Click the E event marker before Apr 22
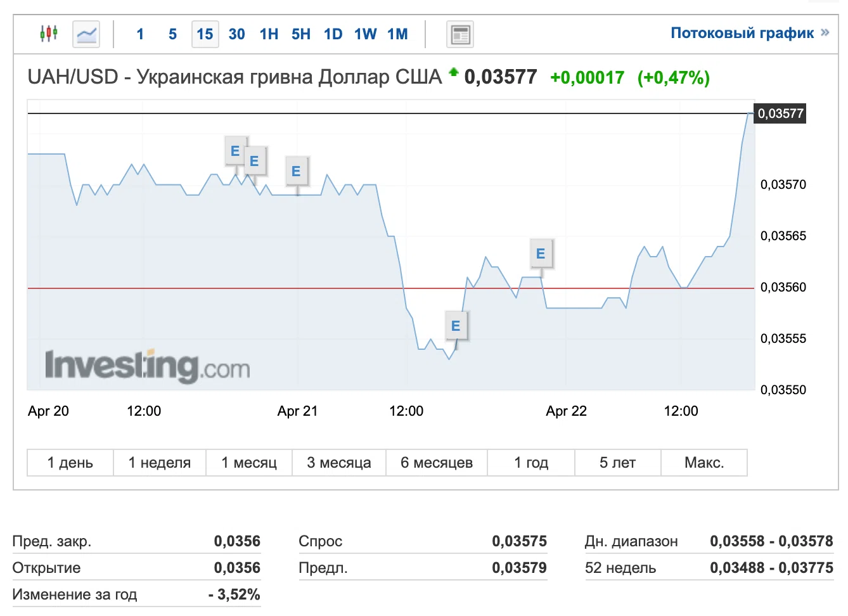 (x=541, y=253)
